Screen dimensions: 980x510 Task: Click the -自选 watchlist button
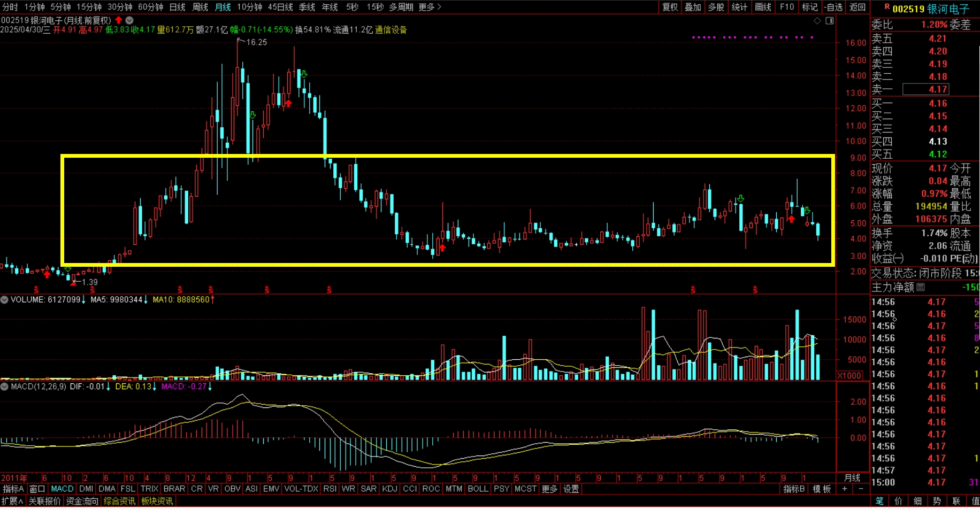pos(833,7)
